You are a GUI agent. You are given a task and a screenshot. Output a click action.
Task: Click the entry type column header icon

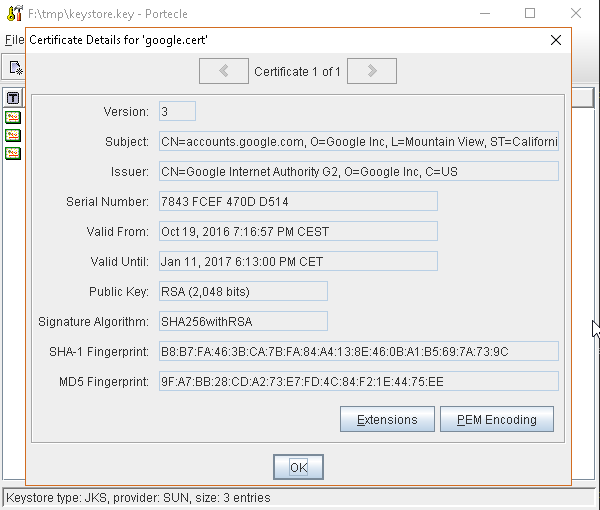(x=13, y=98)
